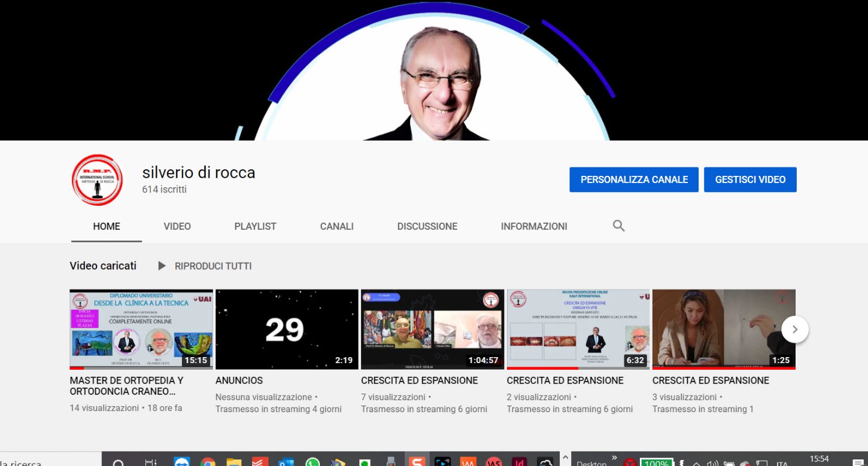The height and width of the screenshot is (466, 868).
Task: Click the 7 visualizzazioni text
Action: click(x=394, y=397)
